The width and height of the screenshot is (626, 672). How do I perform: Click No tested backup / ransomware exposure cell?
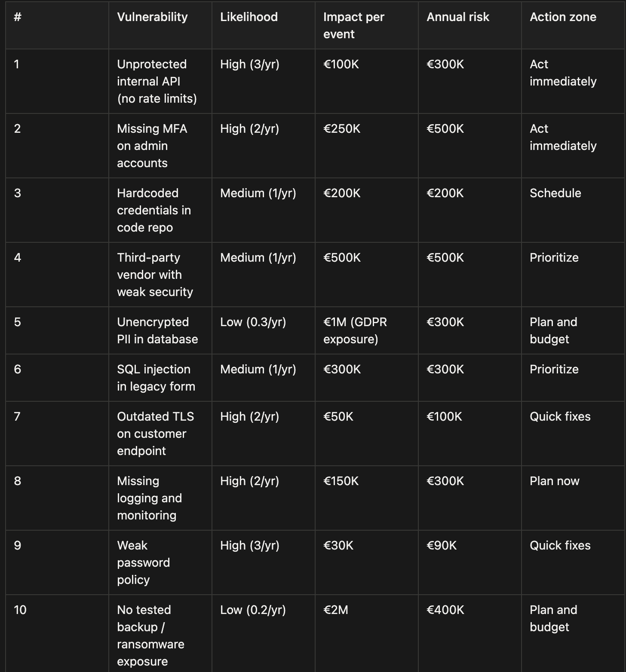(x=150, y=635)
